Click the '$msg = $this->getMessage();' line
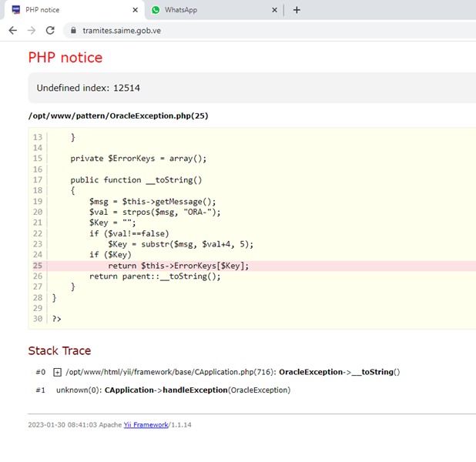The width and height of the screenshot is (476, 462). [x=153, y=202]
